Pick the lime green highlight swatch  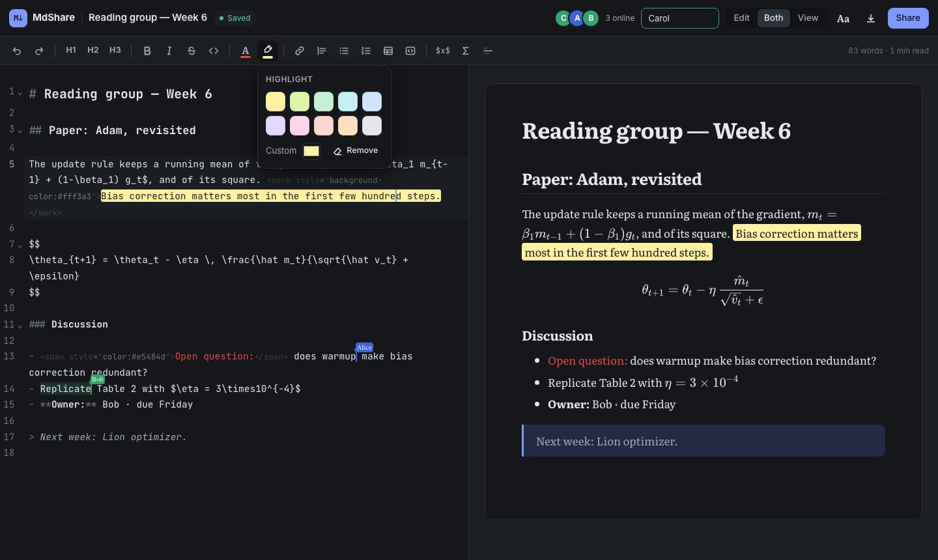tap(300, 102)
